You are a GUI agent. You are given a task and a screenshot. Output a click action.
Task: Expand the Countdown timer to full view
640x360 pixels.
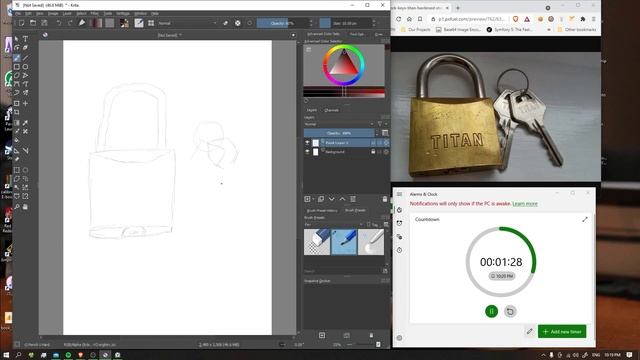[584, 220]
